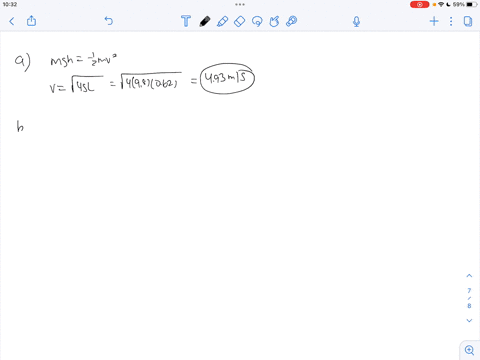Start audio recording with microphone icon
Image resolution: width=480 pixels, height=360 pixels.
pos(356,21)
